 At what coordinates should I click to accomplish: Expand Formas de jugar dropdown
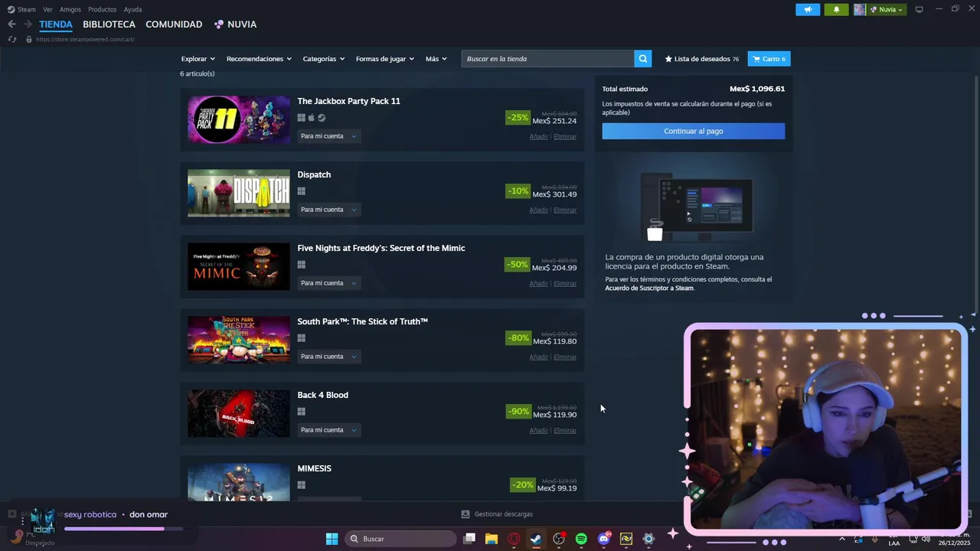pos(385,59)
